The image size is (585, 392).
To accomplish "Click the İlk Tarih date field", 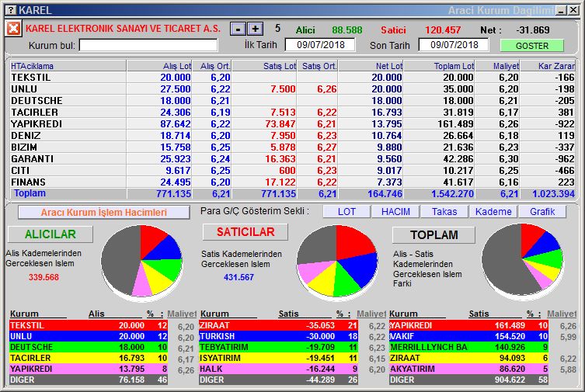I will pyautogui.click(x=320, y=45).
